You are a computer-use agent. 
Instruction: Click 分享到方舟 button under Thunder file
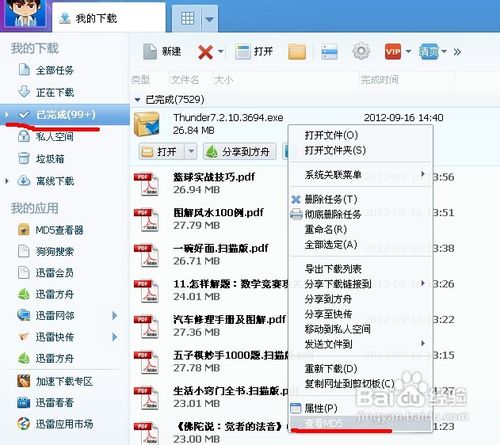click(240, 152)
